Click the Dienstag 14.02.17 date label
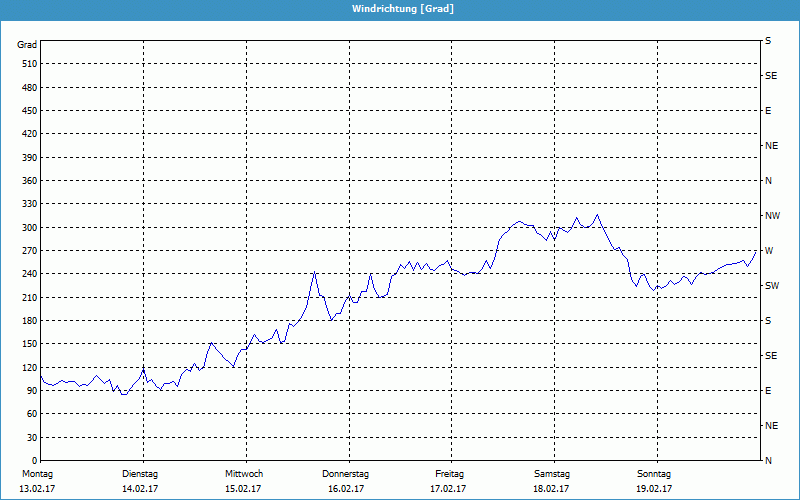Viewport: 800px width, 500px height. click(140, 481)
